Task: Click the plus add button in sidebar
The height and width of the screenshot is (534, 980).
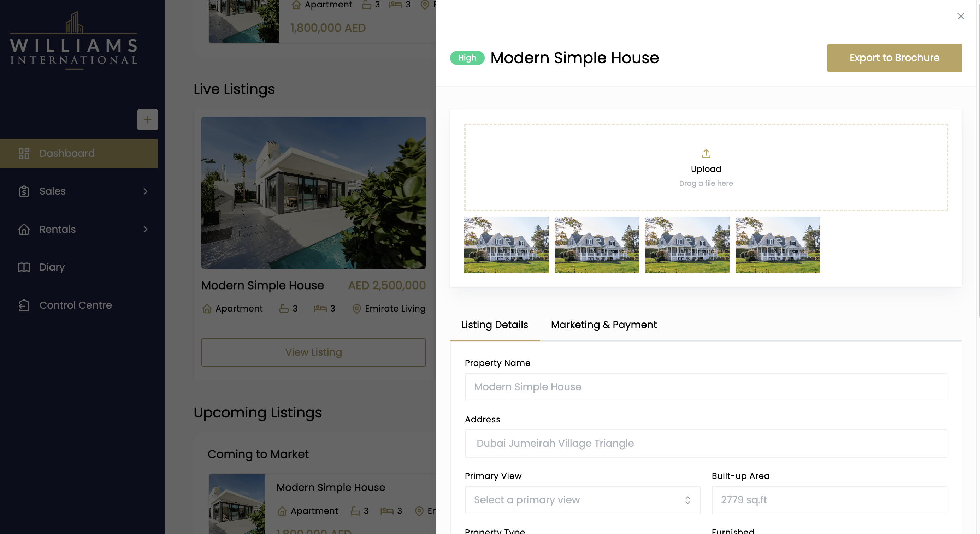Action: (x=147, y=120)
